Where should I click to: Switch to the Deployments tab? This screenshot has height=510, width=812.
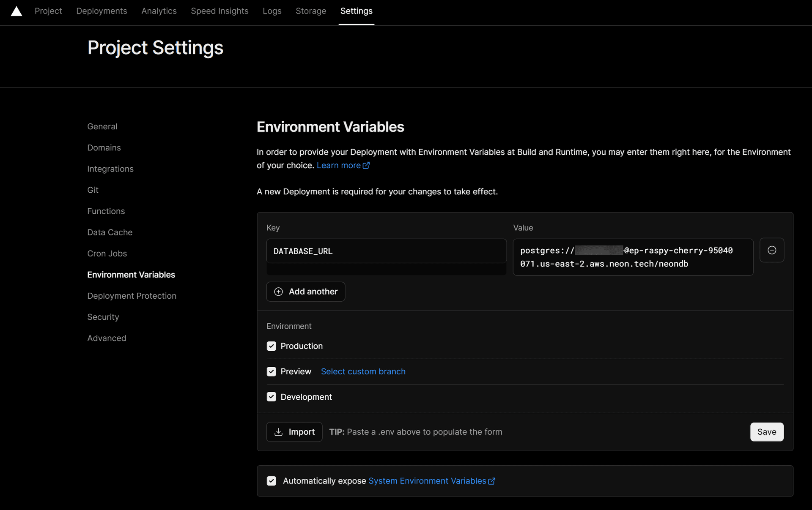coord(101,11)
